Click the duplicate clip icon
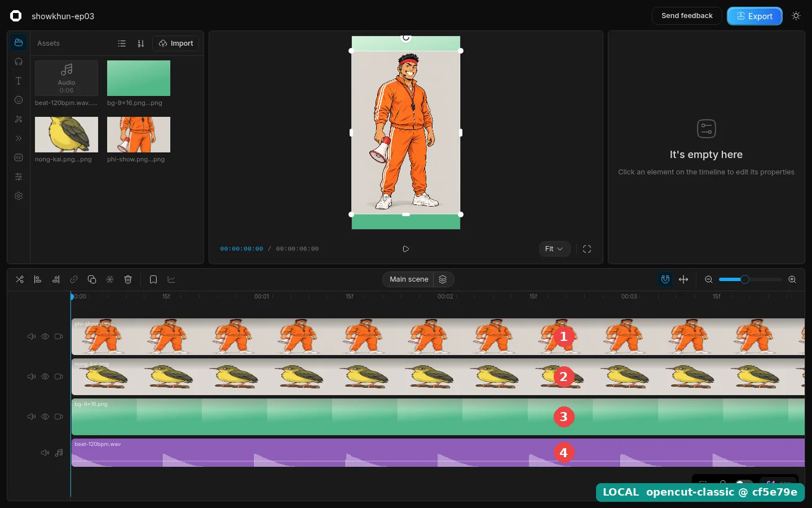This screenshot has width=812, height=508. pos(92,279)
